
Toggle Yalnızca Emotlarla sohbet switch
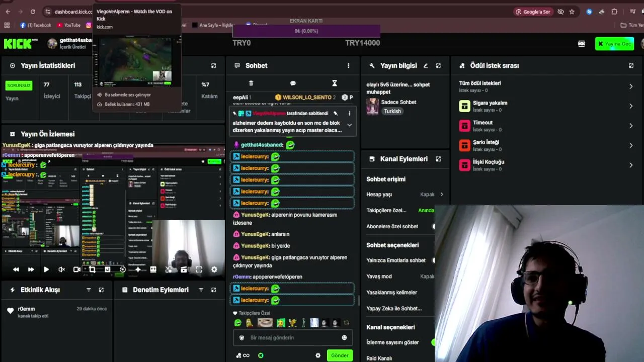433,260
